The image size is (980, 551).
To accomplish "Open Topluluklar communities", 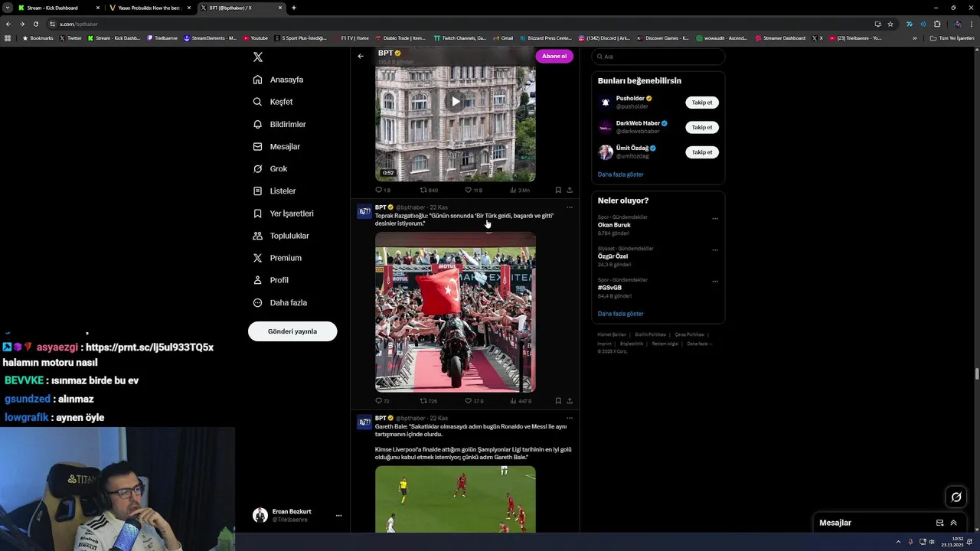I will pos(281,236).
